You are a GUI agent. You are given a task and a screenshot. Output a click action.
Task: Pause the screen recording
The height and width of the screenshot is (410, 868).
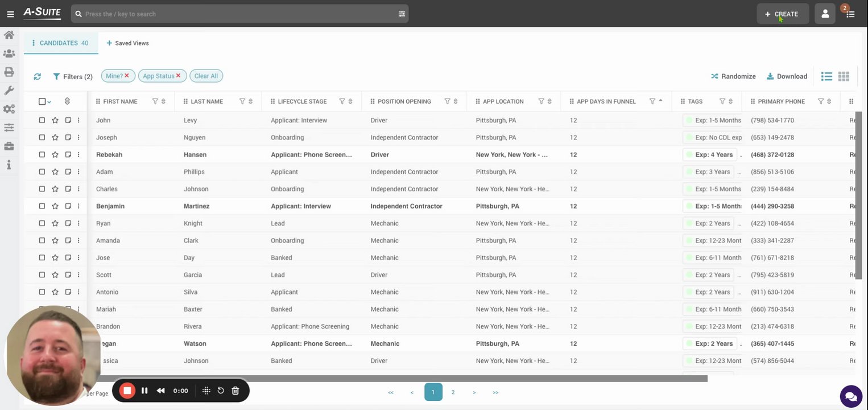tap(144, 391)
